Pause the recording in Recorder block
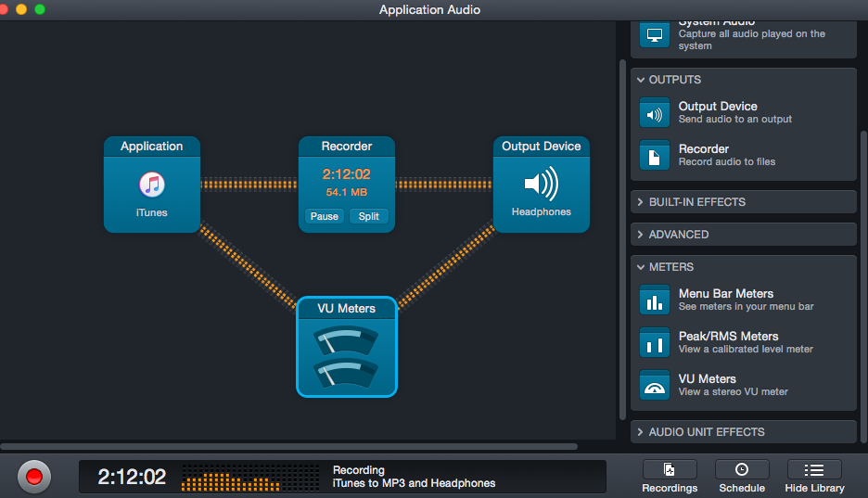Screen dimensions: 868x498 coord(324,216)
